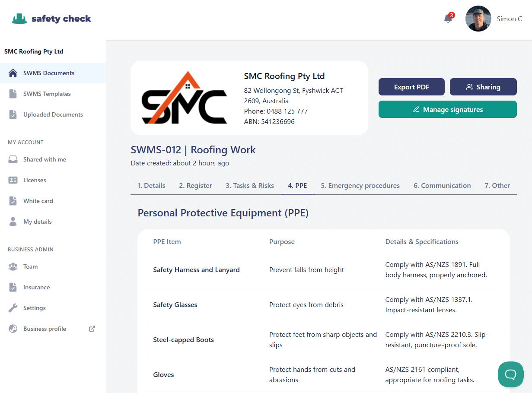Switch to the Tasks & Risks tab
Viewport: 532px width, 393px height.
(250, 185)
